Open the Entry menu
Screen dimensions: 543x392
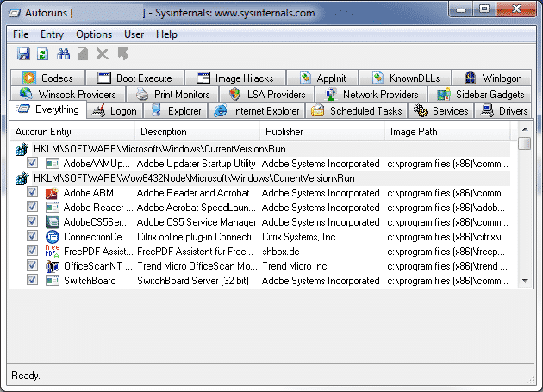52,34
